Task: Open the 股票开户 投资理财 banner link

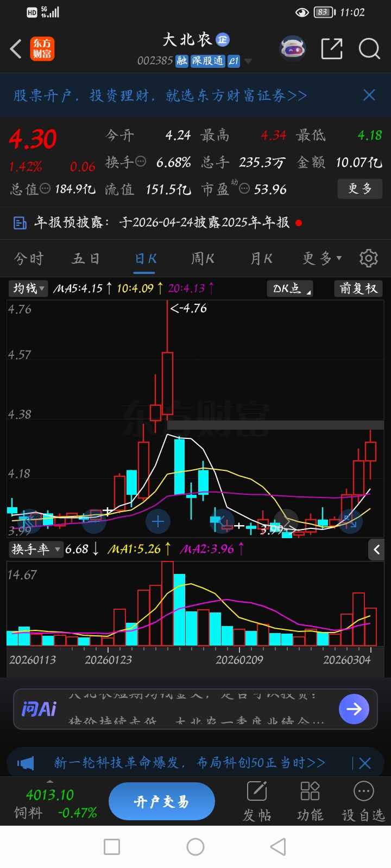Action: 160,95
